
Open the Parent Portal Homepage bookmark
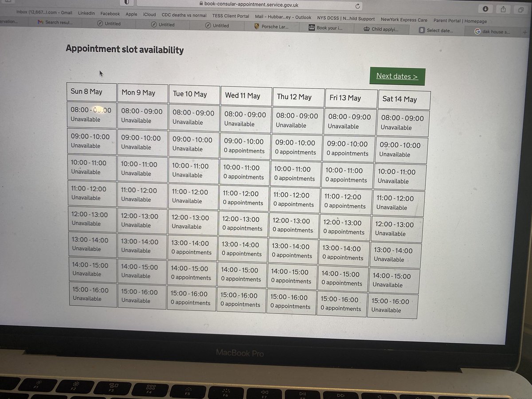(x=460, y=21)
